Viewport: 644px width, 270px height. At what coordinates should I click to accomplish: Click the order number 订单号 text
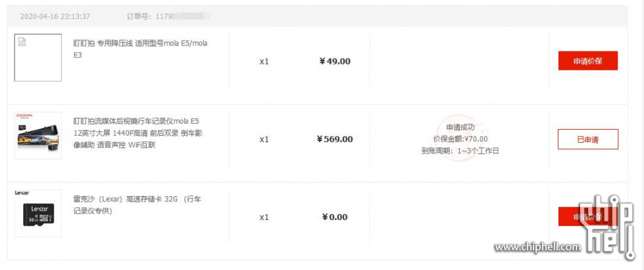(x=168, y=16)
